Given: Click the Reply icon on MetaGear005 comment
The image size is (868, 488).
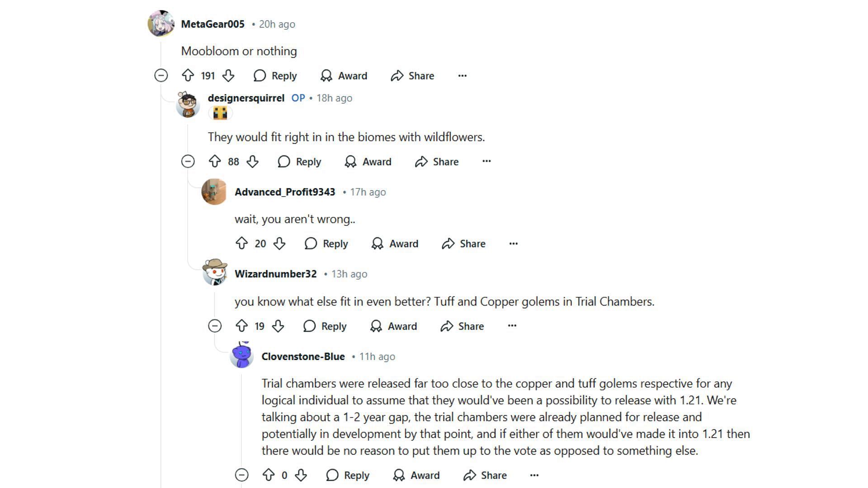Looking at the screenshot, I should 260,75.
